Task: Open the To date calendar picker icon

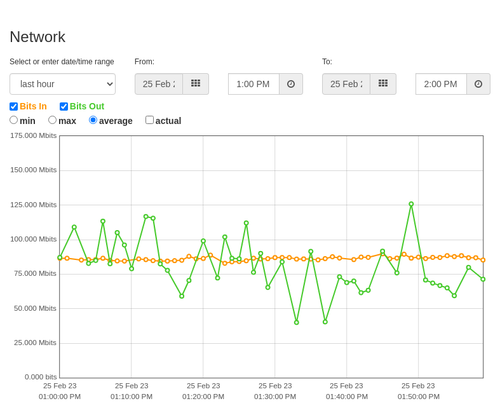Action: tap(383, 84)
